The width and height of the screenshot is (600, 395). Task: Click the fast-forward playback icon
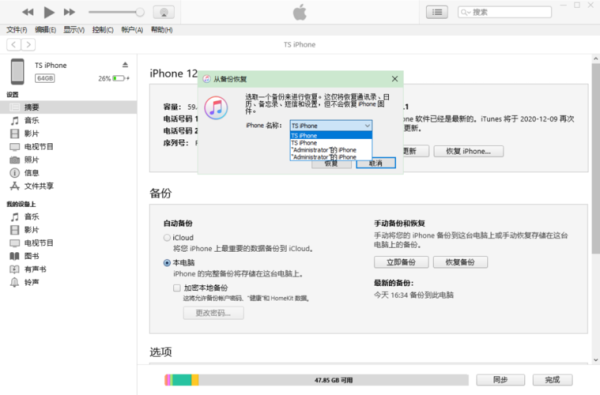coord(69,12)
